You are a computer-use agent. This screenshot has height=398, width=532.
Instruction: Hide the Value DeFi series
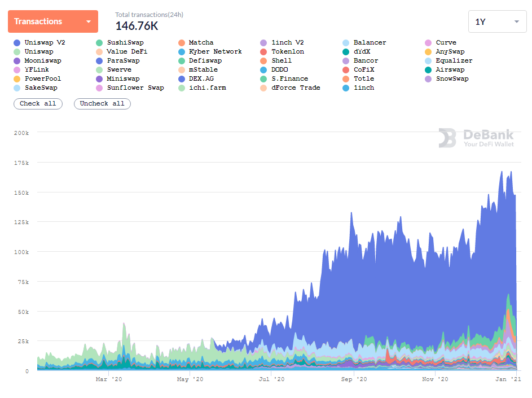click(121, 51)
